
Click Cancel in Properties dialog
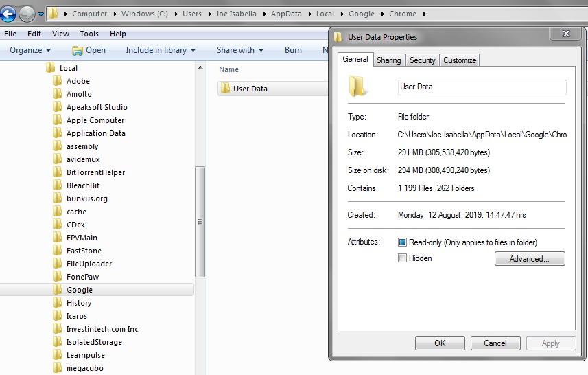pyautogui.click(x=495, y=343)
